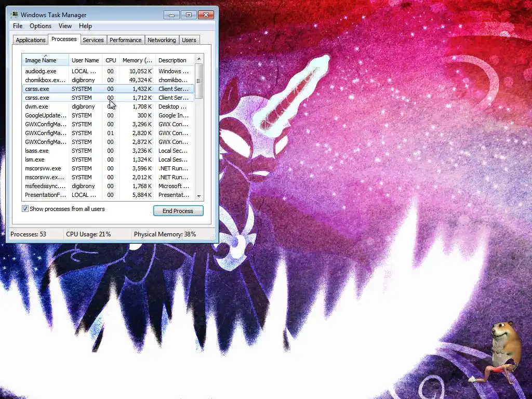532x399 pixels.
Task: Click the Local Sec... description cell
Action: [173, 151]
